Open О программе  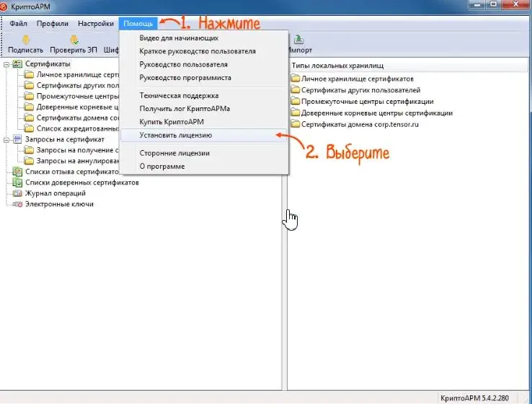(204, 167)
